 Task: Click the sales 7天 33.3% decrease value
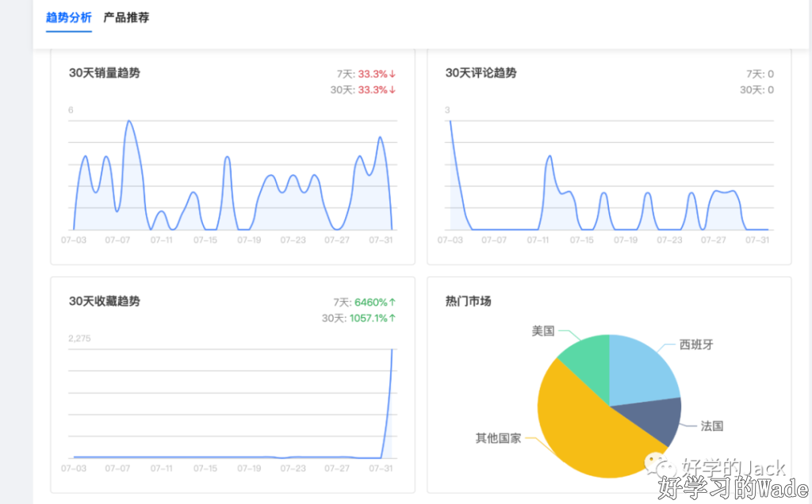pyautogui.click(x=377, y=74)
